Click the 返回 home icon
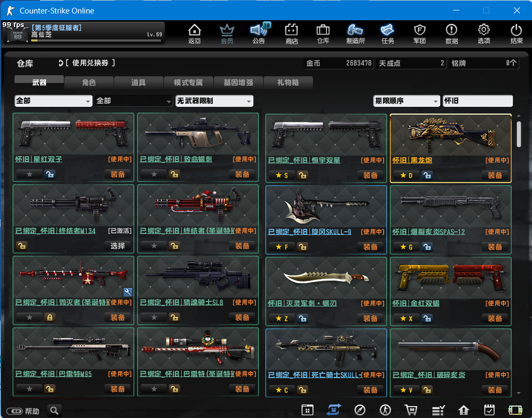 (x=195, y=34)
